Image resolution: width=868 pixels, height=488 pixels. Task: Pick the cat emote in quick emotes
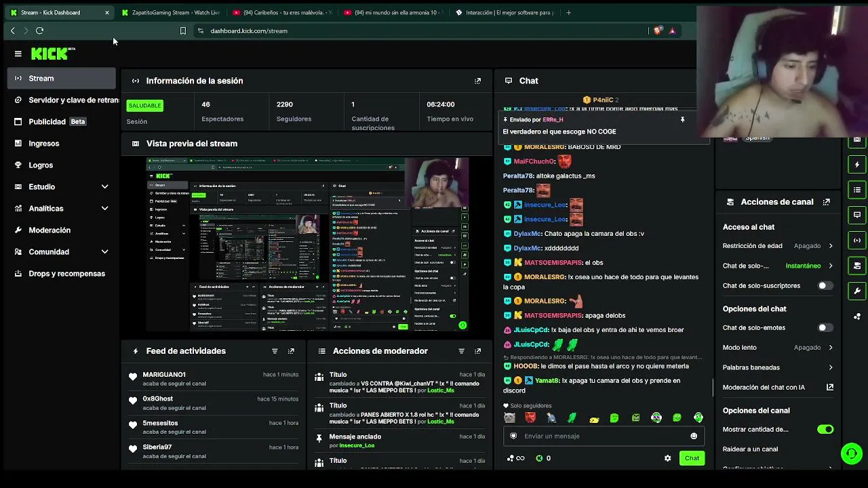coord(509,418)
